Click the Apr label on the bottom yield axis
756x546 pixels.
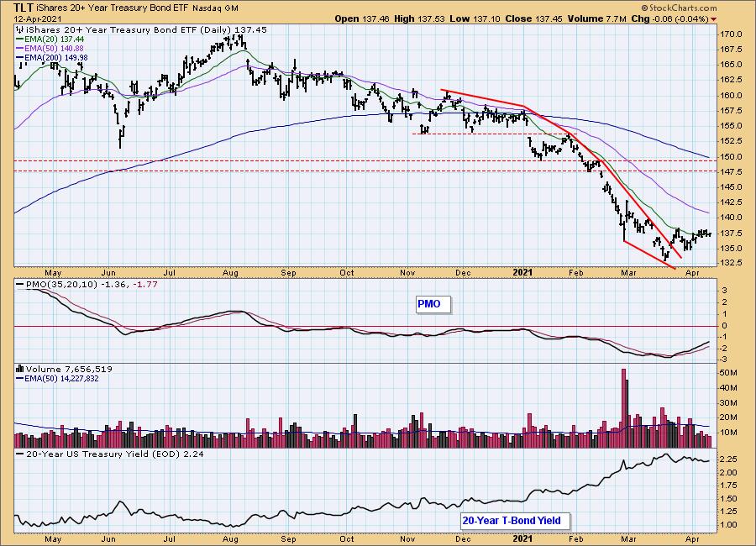[x=692, y=538]
